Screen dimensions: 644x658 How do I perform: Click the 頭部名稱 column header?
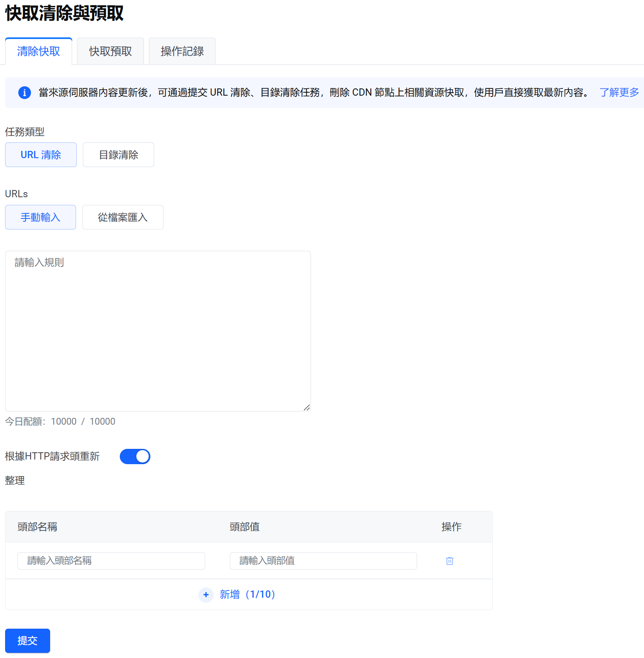(37, 527)
